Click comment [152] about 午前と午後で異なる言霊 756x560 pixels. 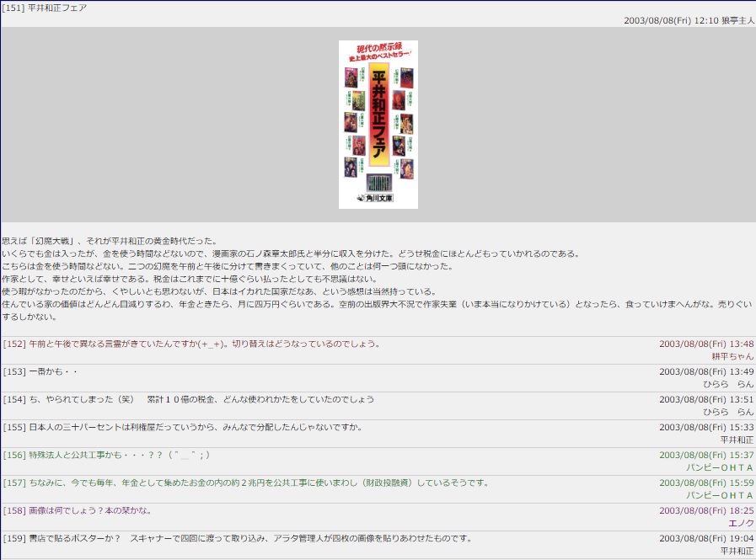tap(192, 344)
